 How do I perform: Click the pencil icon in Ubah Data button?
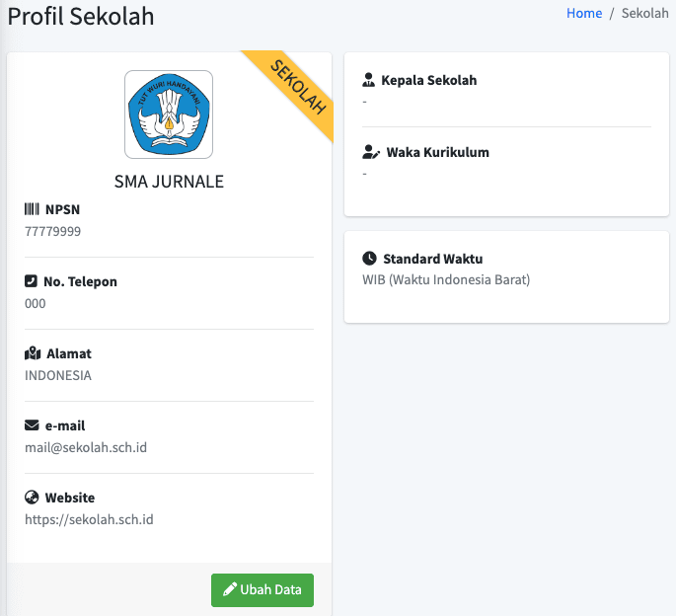[230, 589]
